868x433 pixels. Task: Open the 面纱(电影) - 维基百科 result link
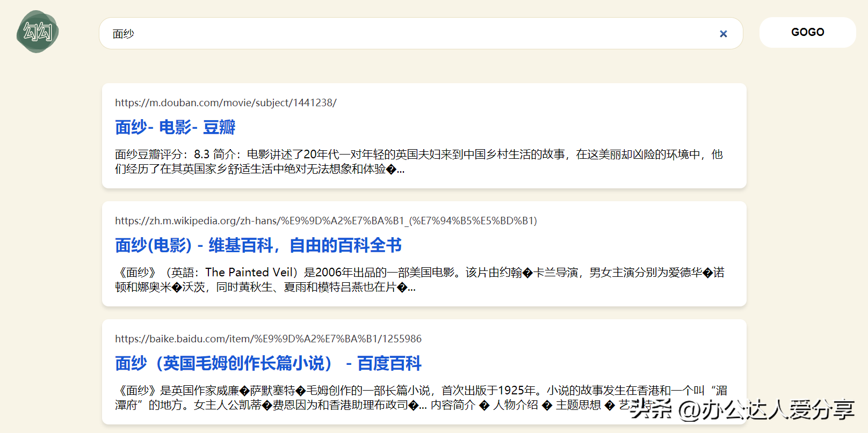click(258, 245)
